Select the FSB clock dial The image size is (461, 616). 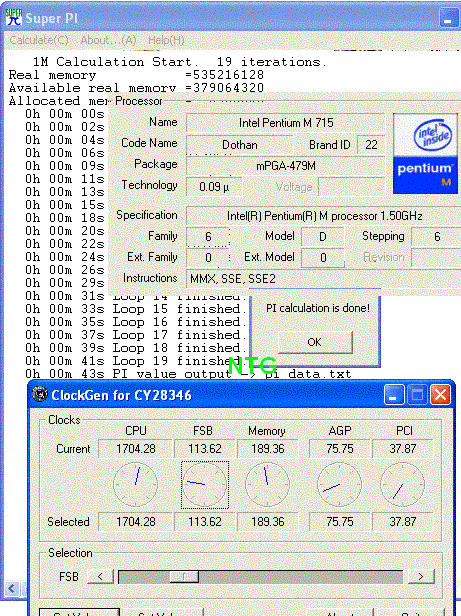tap(205, 484)
